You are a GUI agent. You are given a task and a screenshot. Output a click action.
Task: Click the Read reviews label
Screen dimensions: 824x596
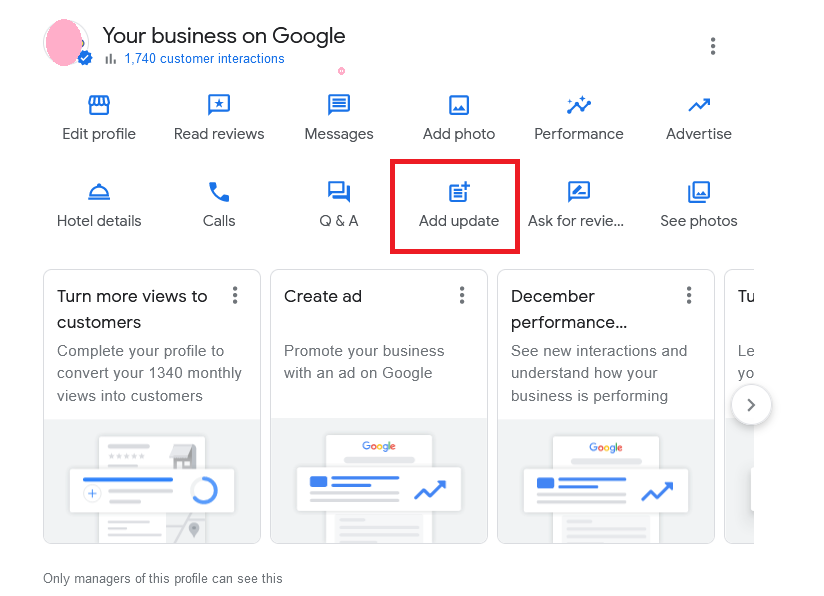219,134
